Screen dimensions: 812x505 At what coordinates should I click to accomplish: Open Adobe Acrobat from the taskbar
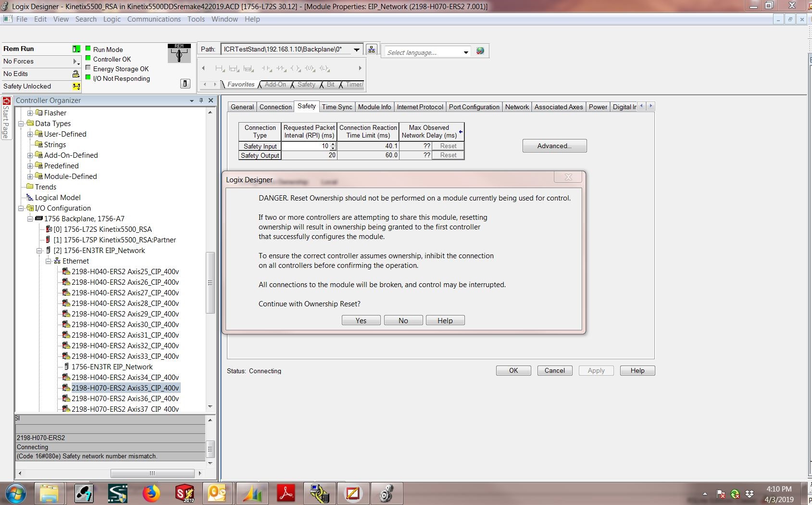286,493
